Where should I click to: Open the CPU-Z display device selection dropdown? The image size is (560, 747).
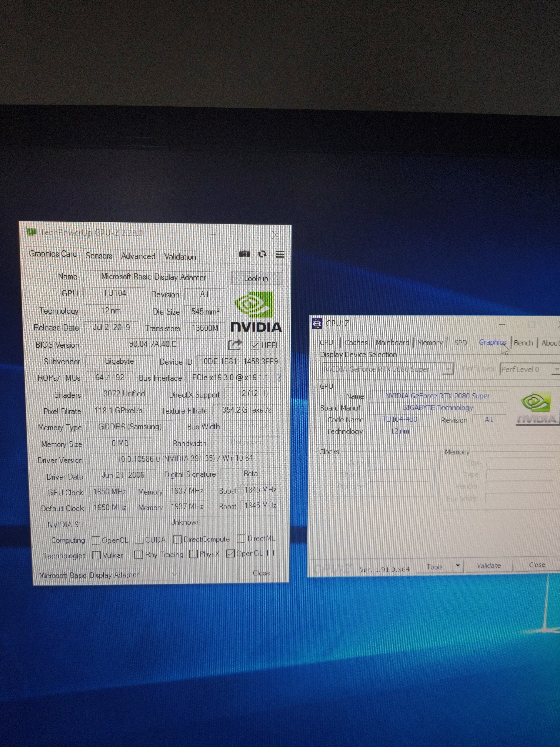388,369
